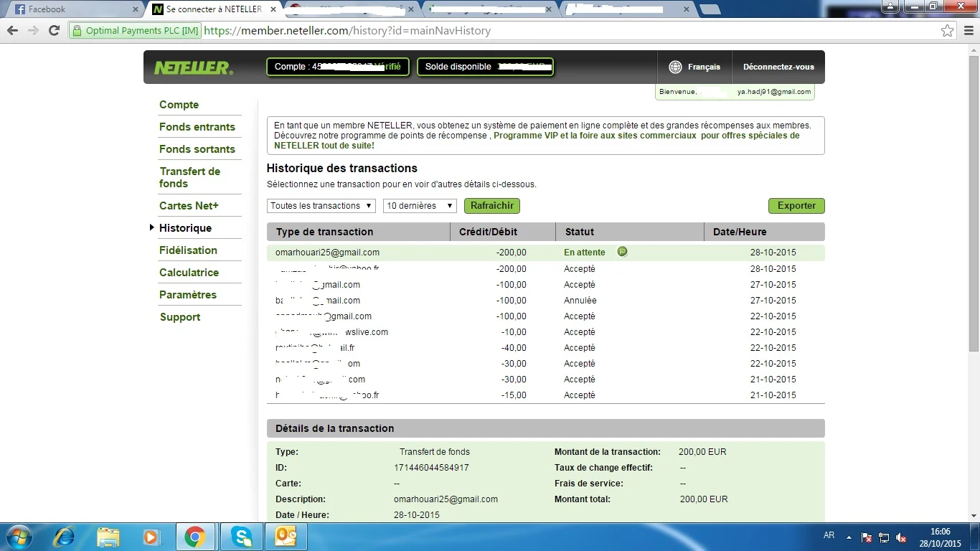This screenshot has width=980, height=551.
Task: Open the Toutes les transactions dropdown
Action: pos(321,206)
